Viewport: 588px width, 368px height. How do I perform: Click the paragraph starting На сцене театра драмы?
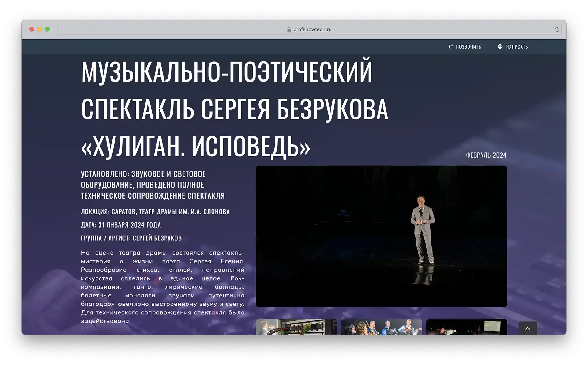click(163, 287)
